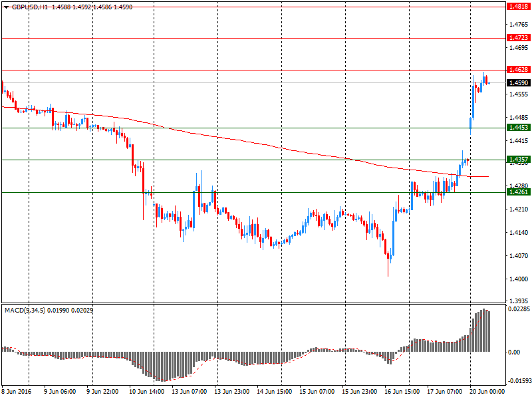532x399 pixels.
Task: Click the MACD scale value -0.01593
Action: 519,380
